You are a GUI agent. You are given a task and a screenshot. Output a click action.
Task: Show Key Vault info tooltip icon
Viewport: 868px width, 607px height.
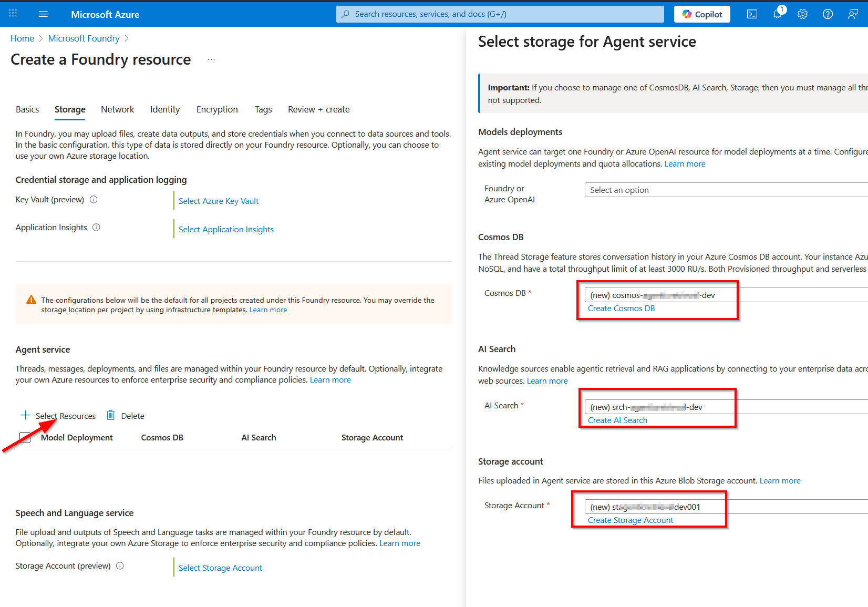(94, 200)
